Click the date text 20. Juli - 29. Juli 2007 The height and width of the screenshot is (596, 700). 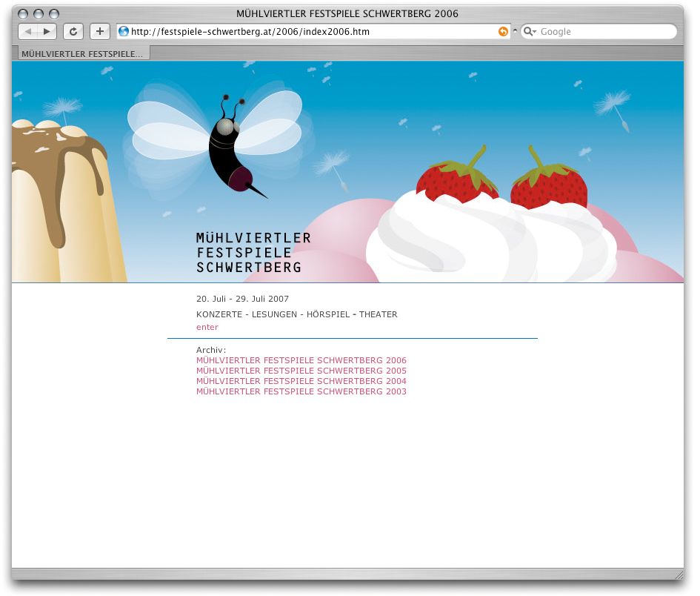pyautogui.click(x=242, y=299)
